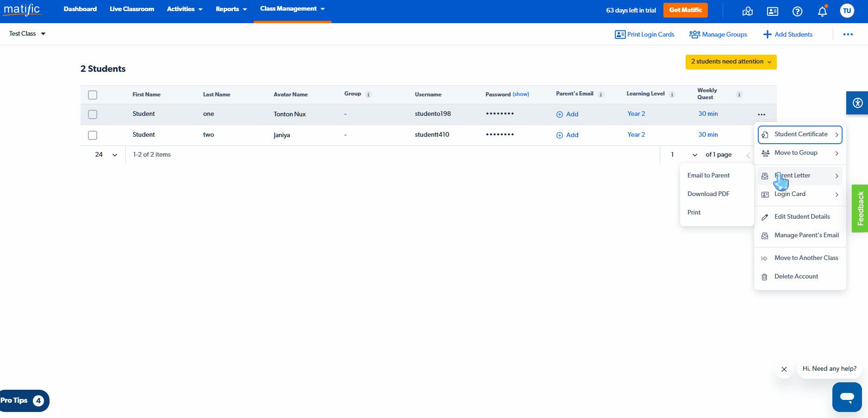Click the Group column info icon
The width and height of the screenshot is (868, 418).
tap(368, 95)
